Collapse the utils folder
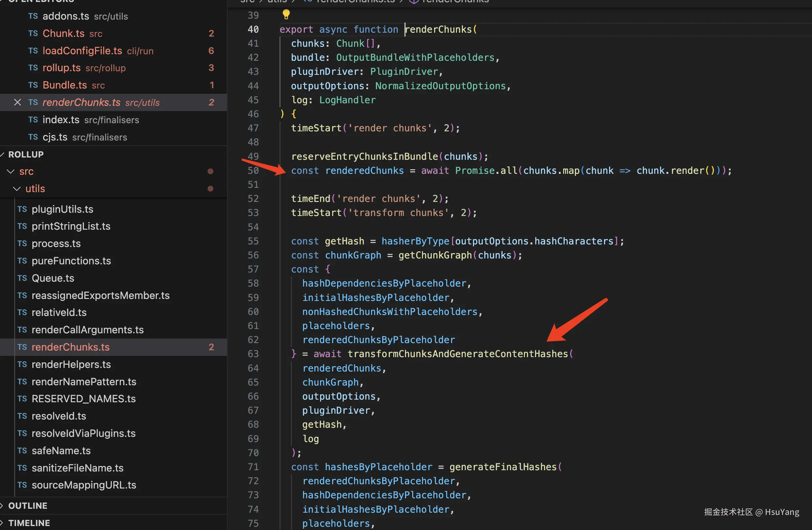 (x=17, y=189)
